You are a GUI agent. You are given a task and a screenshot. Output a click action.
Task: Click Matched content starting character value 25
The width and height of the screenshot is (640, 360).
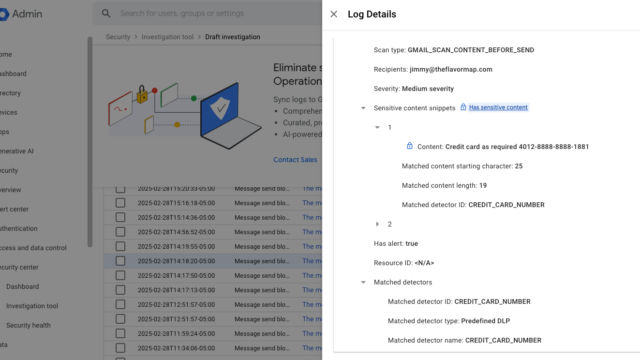click(518, 166)
